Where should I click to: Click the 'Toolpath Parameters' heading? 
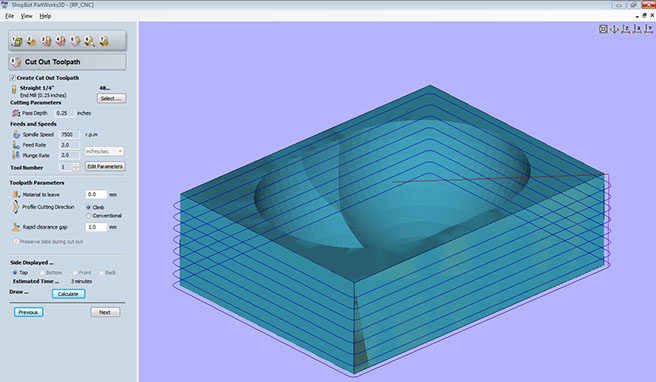coord(37,183)
